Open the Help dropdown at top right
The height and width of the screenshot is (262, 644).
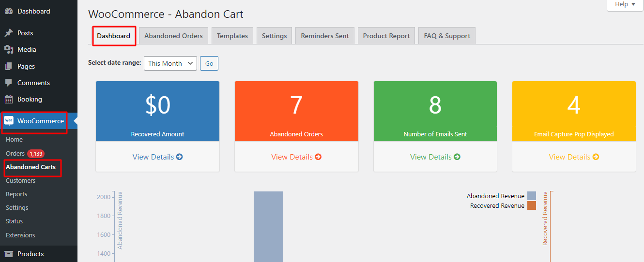[x=625, y=4]
